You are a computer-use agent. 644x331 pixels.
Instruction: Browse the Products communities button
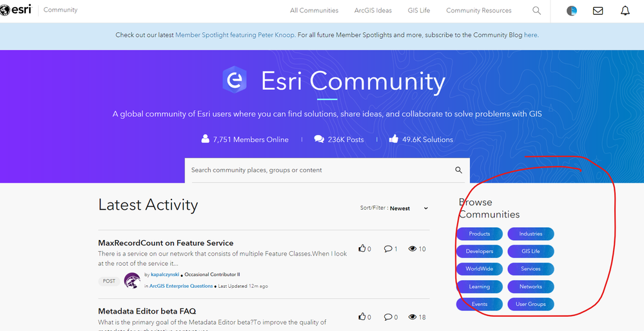[480, 234]
